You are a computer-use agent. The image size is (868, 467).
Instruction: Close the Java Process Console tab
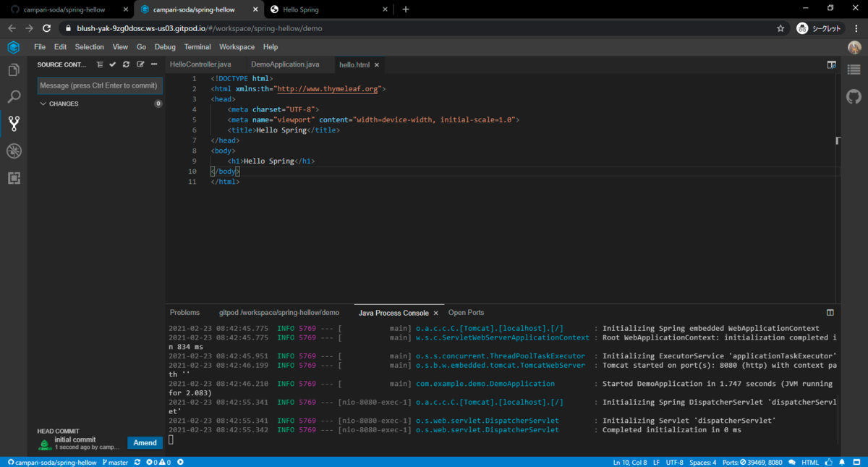[x=435, y=313]
